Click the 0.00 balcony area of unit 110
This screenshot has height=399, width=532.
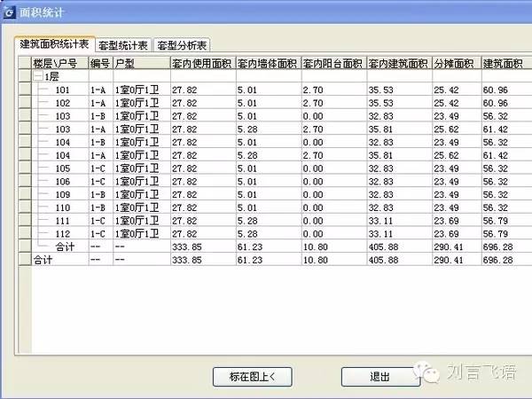coord(313,208)
